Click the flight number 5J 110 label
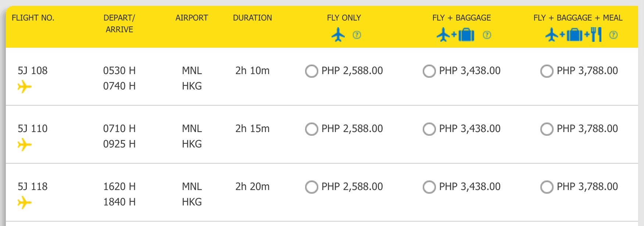Image resolution: width=644 pixels, height=226 pixels. pyautogui.click(x=32, y=128)
